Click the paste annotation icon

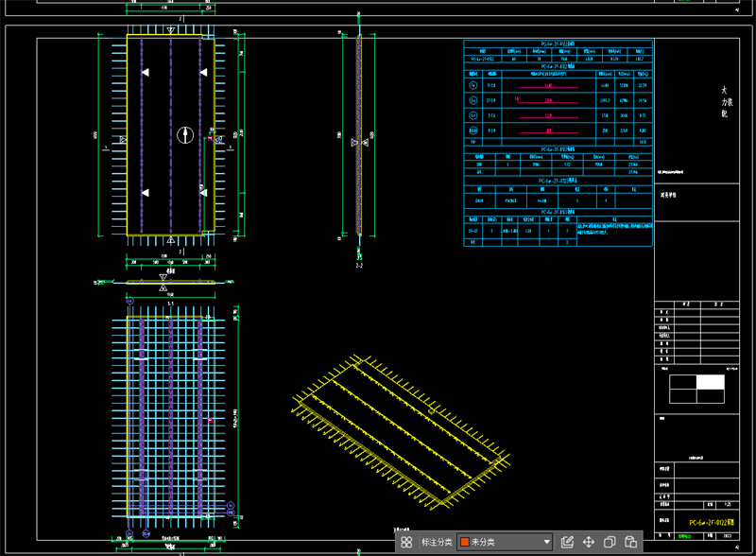pos(631,542)
